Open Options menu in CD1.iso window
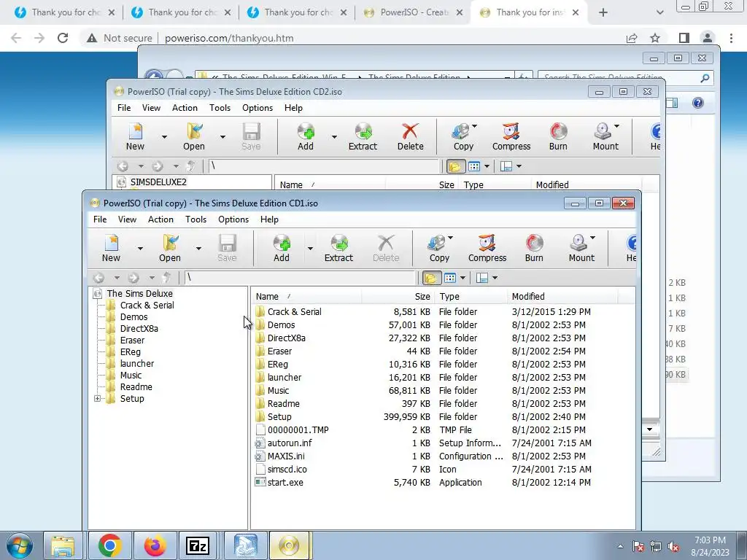This screenshot has height=560, width=747. click(233, 219)
